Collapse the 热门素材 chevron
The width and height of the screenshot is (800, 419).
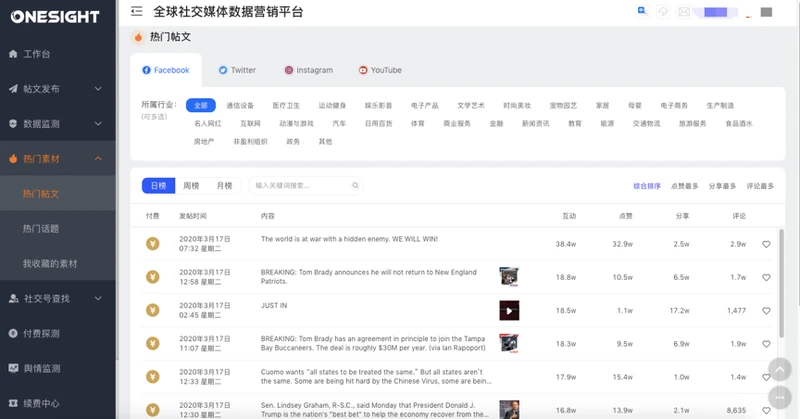pyautogui.click(x=98, y=159)
